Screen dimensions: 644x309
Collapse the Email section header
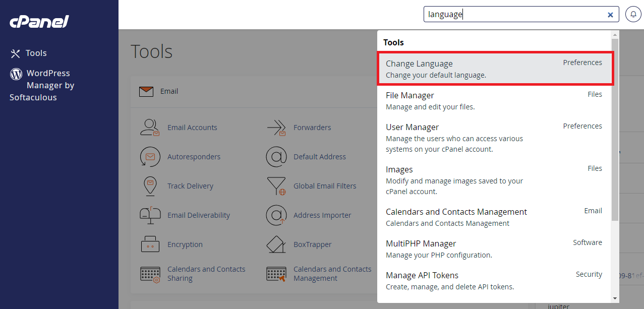pyautogui.click(x=254, y=91)
